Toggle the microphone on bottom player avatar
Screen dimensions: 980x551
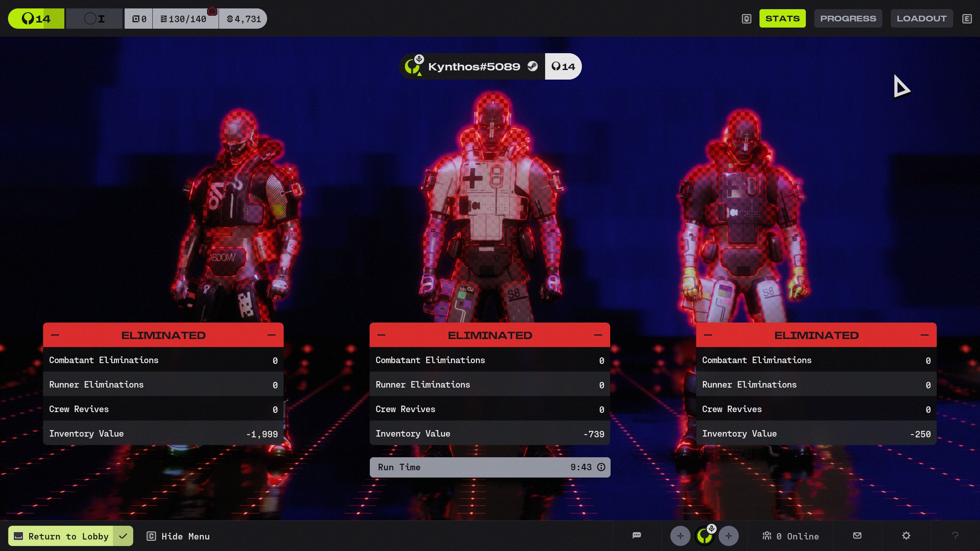pyautogui.click(x=711, y=528)
